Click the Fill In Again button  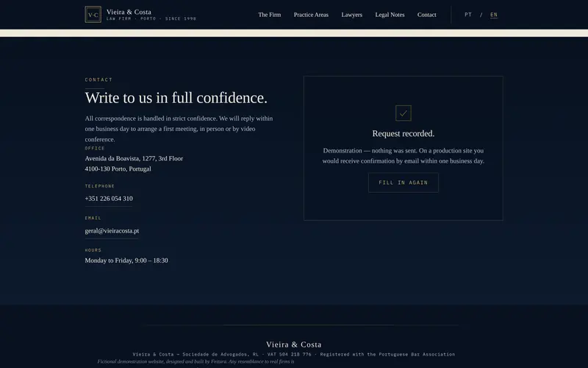[x=403, y=183]
